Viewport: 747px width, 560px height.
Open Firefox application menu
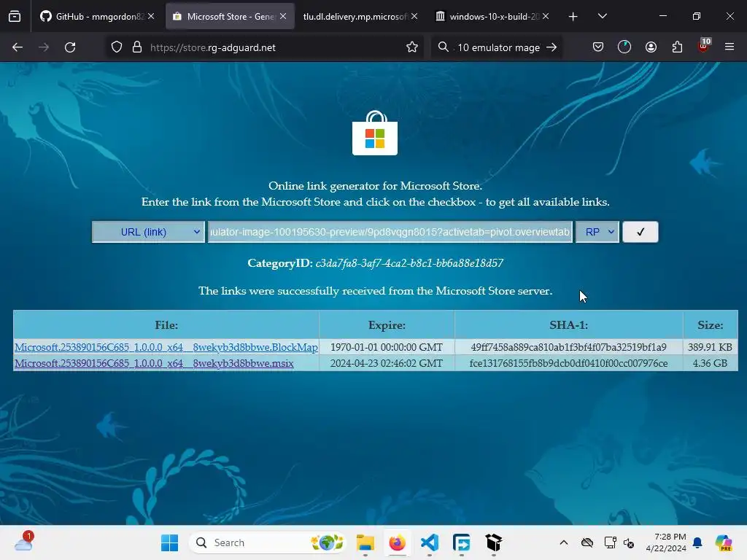pos(729,47)
